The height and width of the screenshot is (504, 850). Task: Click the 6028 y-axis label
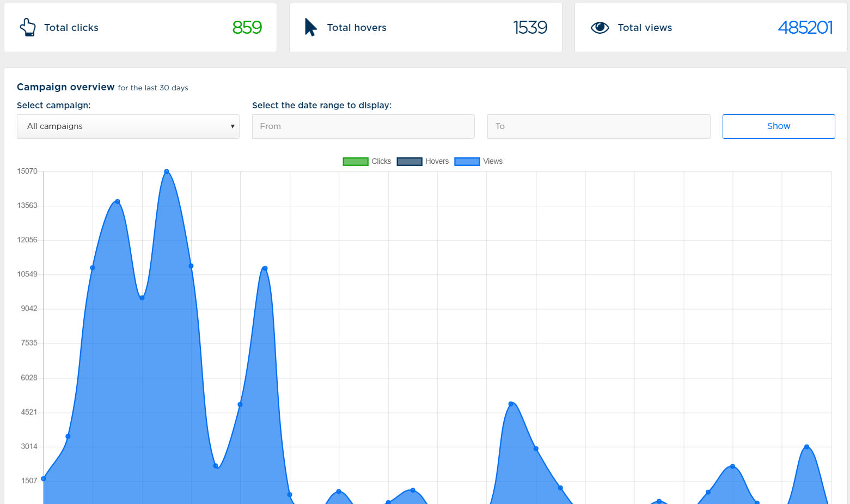29,378
